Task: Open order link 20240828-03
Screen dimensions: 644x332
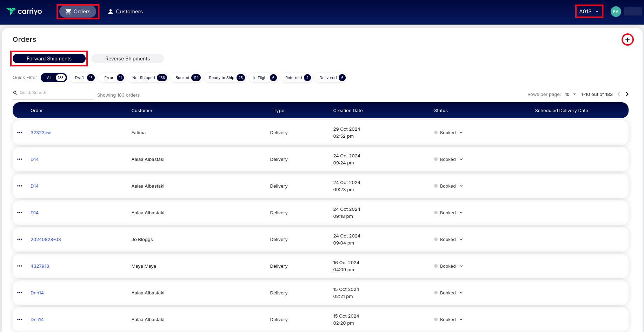Action: [46, 239]
